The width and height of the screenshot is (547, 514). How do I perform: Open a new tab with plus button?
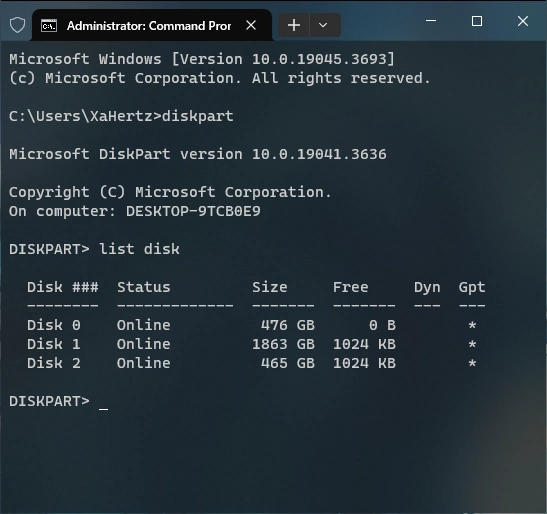click(x=294, y=25)
